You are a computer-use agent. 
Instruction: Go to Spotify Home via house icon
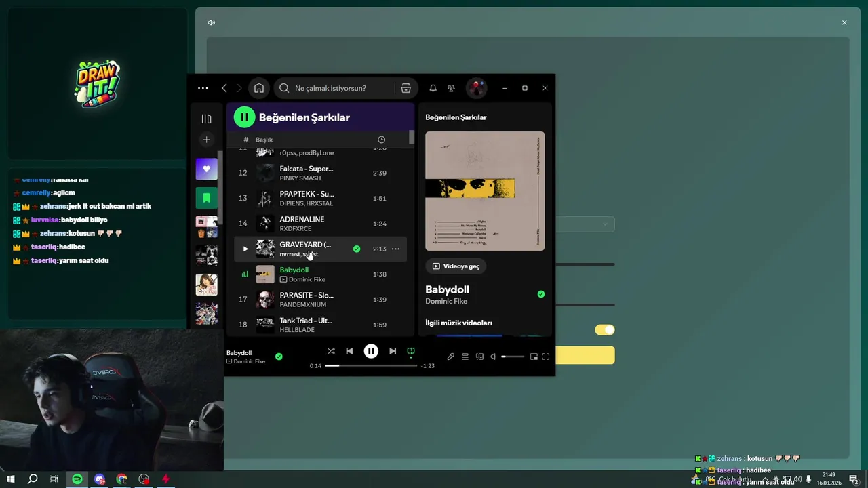(259, 88)
